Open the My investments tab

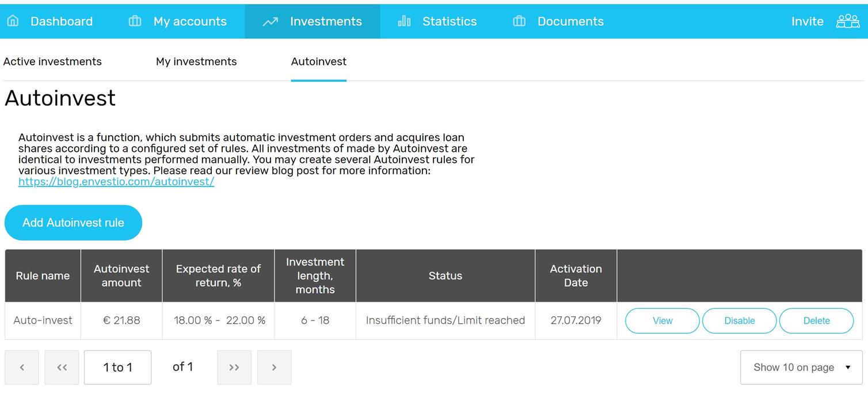point(196,62)
